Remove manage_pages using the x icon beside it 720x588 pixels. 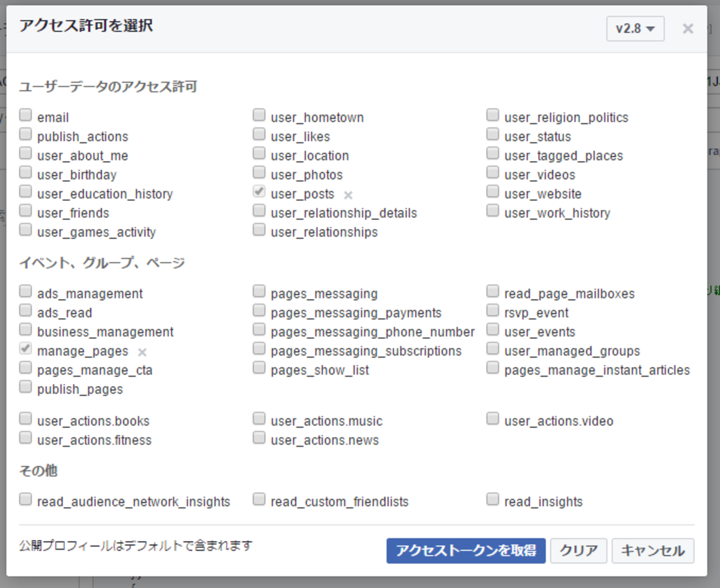click(x=142, y=352)
